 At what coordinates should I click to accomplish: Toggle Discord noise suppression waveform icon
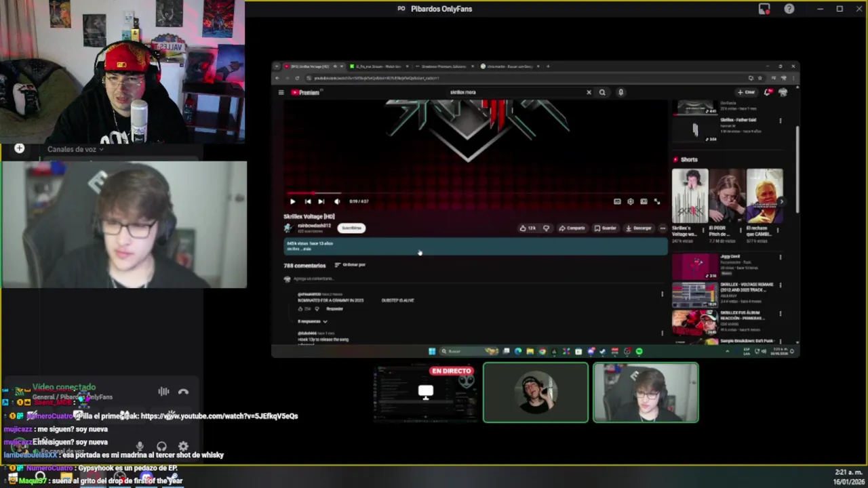[x=163, y=391]
